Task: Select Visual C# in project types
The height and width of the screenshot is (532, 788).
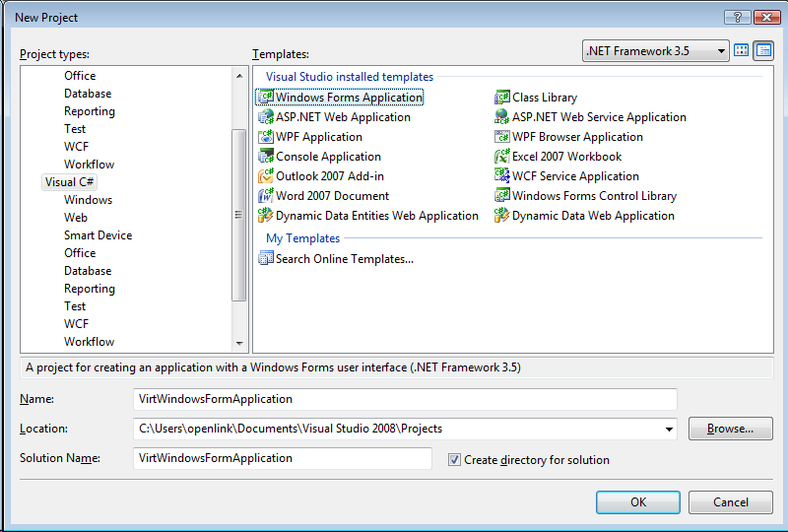Action: 70,182
